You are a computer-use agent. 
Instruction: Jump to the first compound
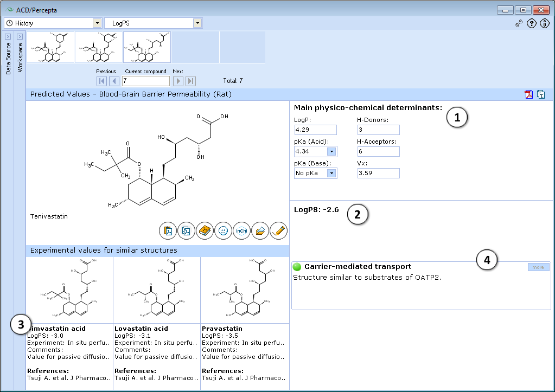point(101,81)
